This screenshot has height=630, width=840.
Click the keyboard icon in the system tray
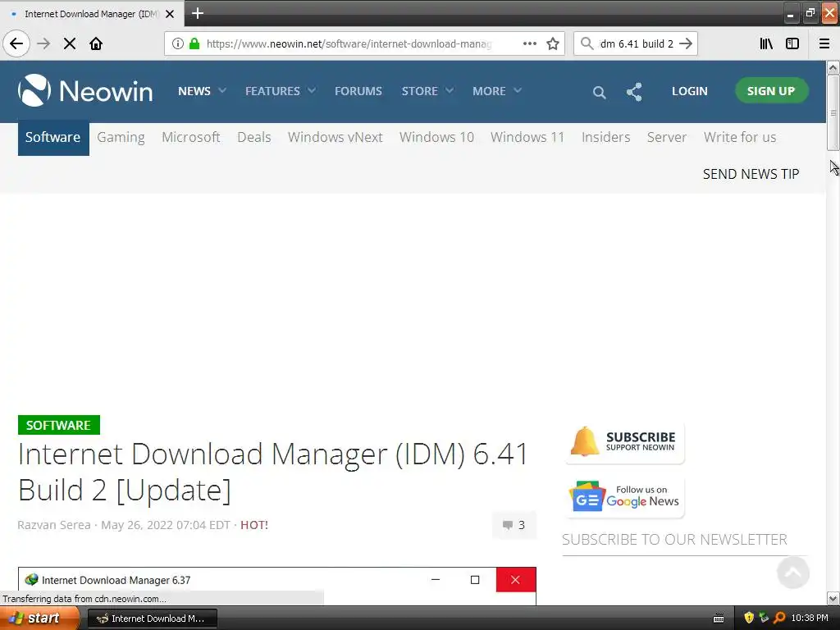719,619
